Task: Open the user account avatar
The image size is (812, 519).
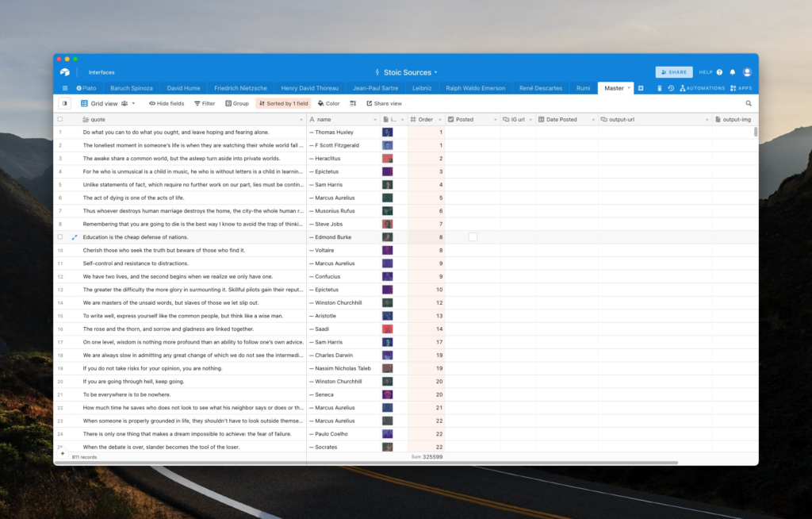Action: tap(747, 72)
